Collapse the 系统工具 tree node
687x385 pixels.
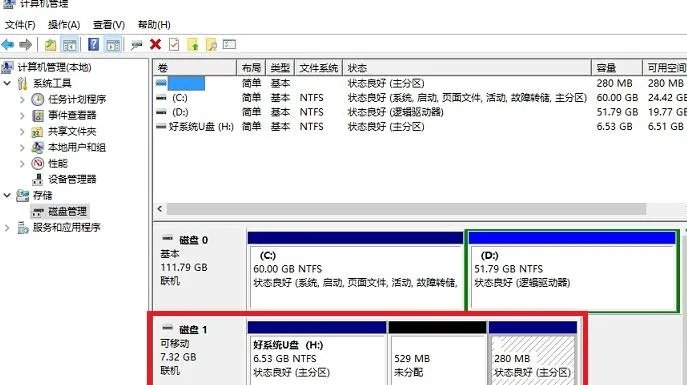(7, 83)
